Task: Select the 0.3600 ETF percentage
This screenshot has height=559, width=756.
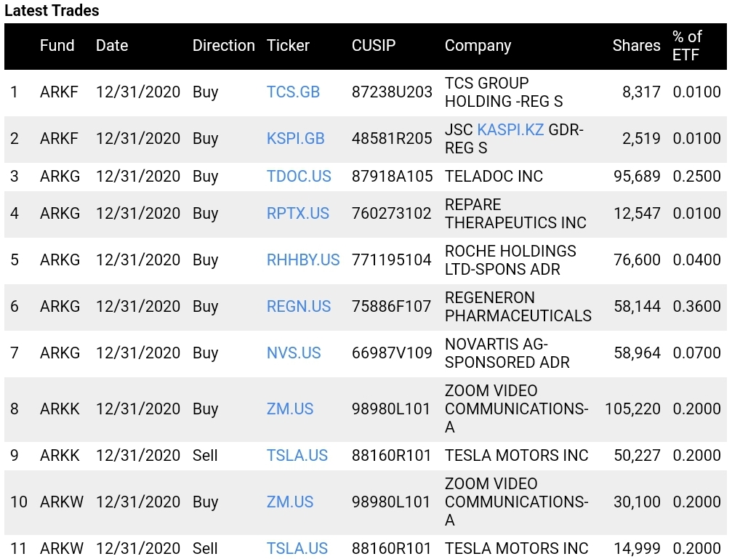Action: click(x=696, y=306)
